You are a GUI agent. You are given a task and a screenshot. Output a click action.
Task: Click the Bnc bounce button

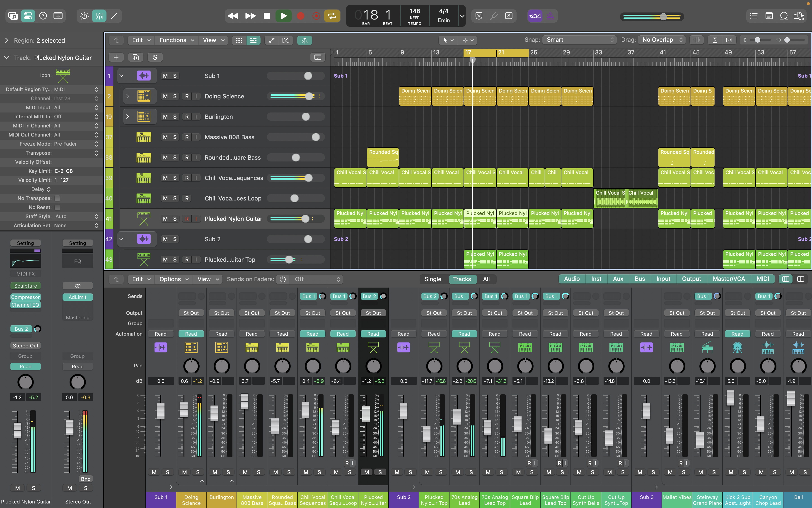tap(86, 479)
